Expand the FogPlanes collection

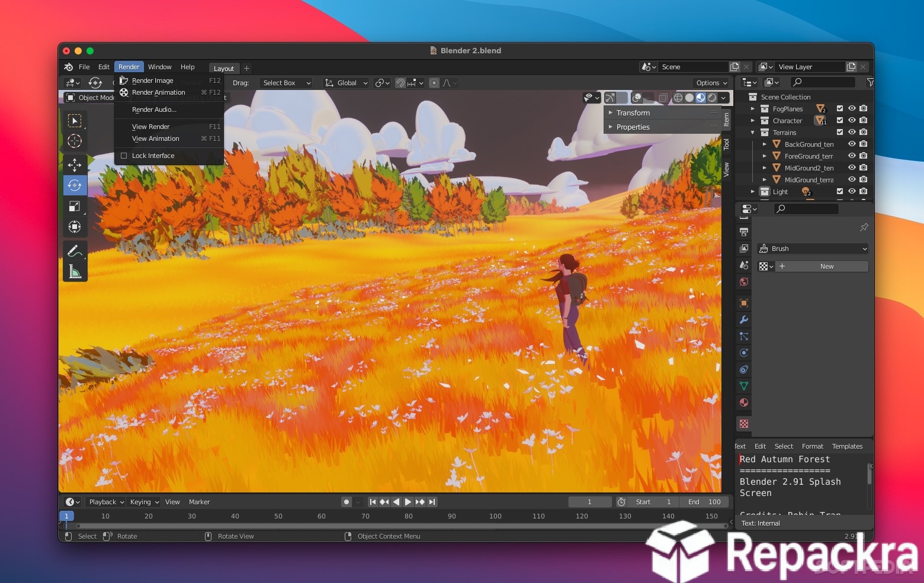[x=752, y=109]
